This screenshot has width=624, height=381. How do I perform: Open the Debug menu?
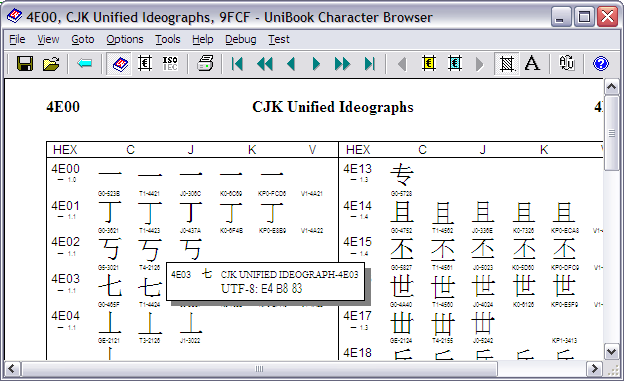tap(240, 39)
